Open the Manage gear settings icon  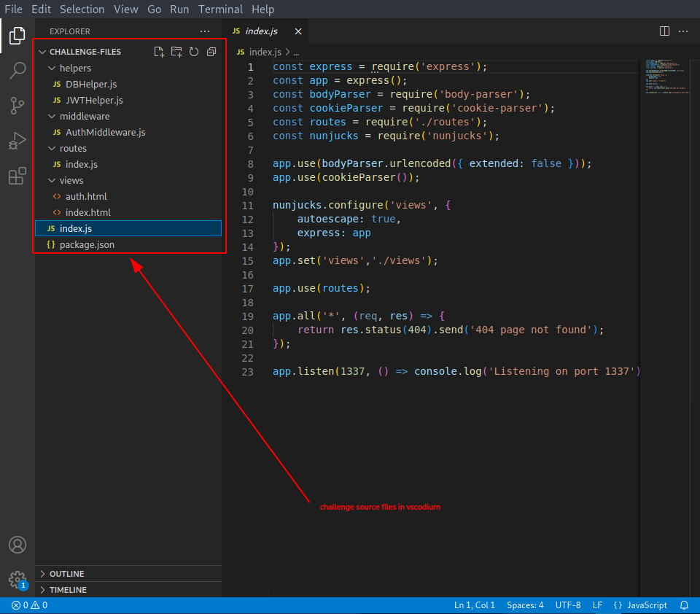click(x=17, y=580)
